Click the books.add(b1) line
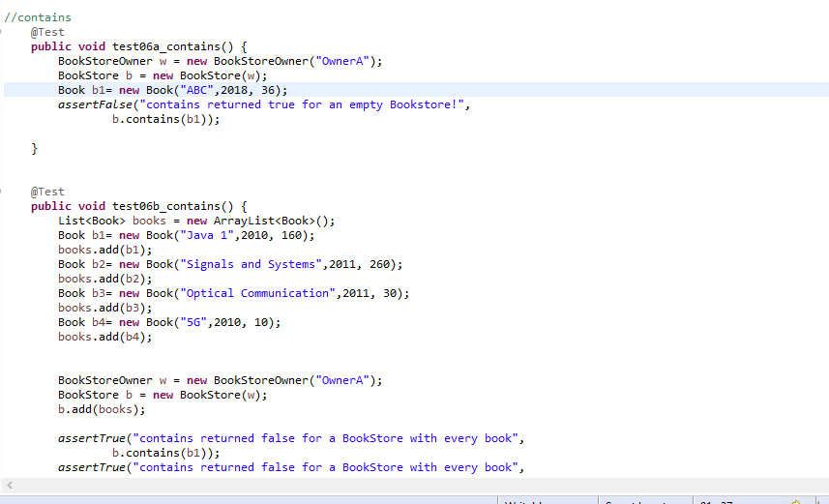 105,251
